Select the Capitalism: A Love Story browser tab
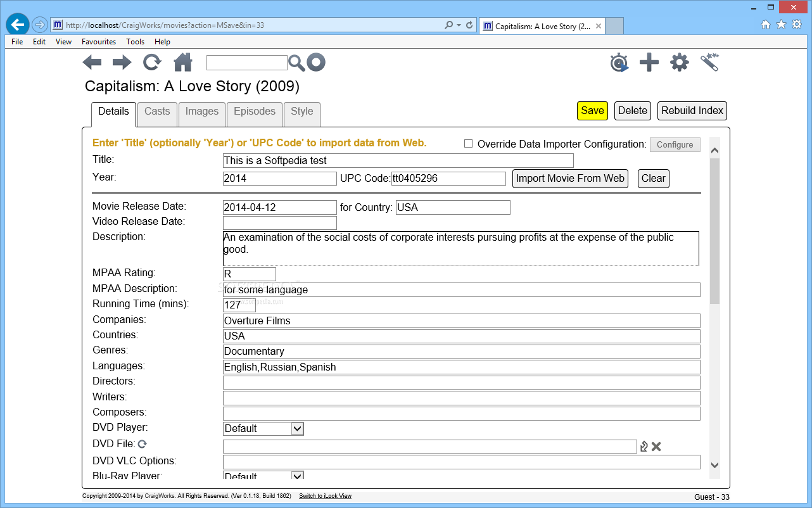The width and height of the screenshot is (812, 508). (x=542, y=26)
